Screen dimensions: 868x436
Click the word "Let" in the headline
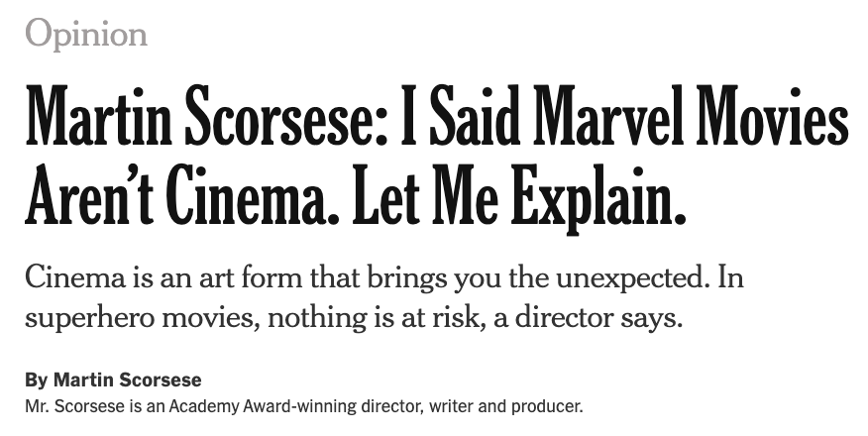[x=385, y=194]
